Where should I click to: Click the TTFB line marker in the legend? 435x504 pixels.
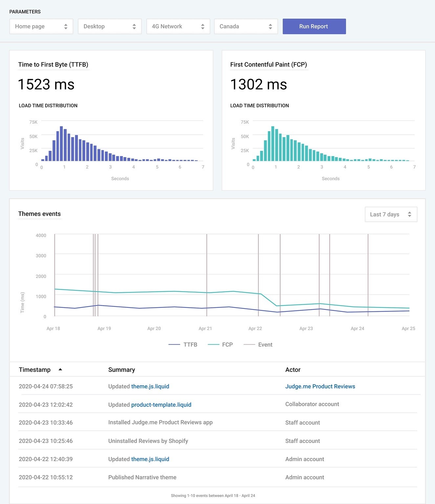click(174, 345)
